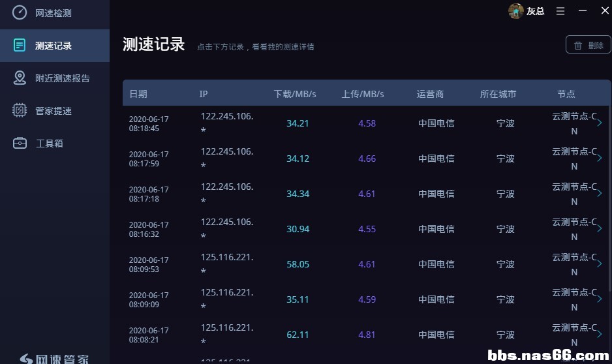Viewport: 612px width, 364px height.
Task: Select date cell 2020-06-17 08:08:21
Action: click(149, 335)
